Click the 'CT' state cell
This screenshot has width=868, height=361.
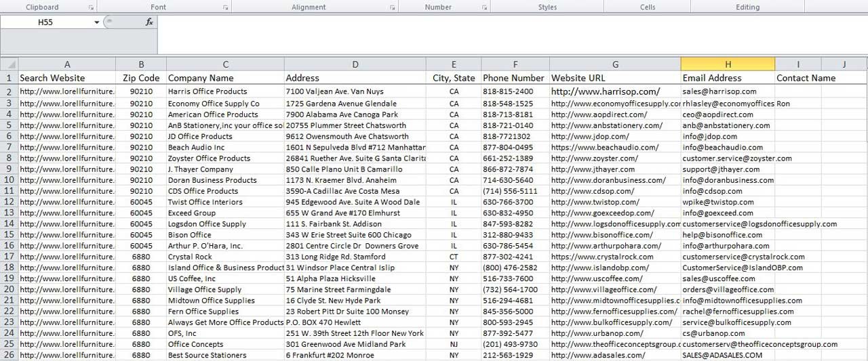tap(454, 257)
